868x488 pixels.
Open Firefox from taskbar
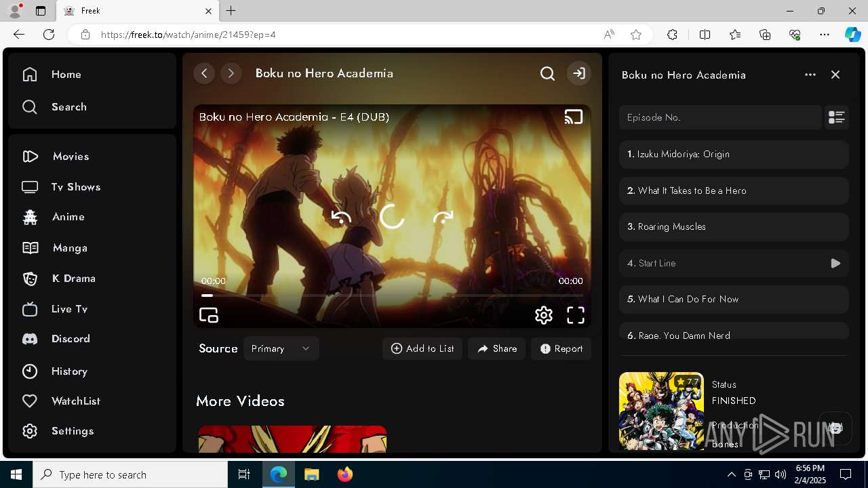click(x=345, y=474)
